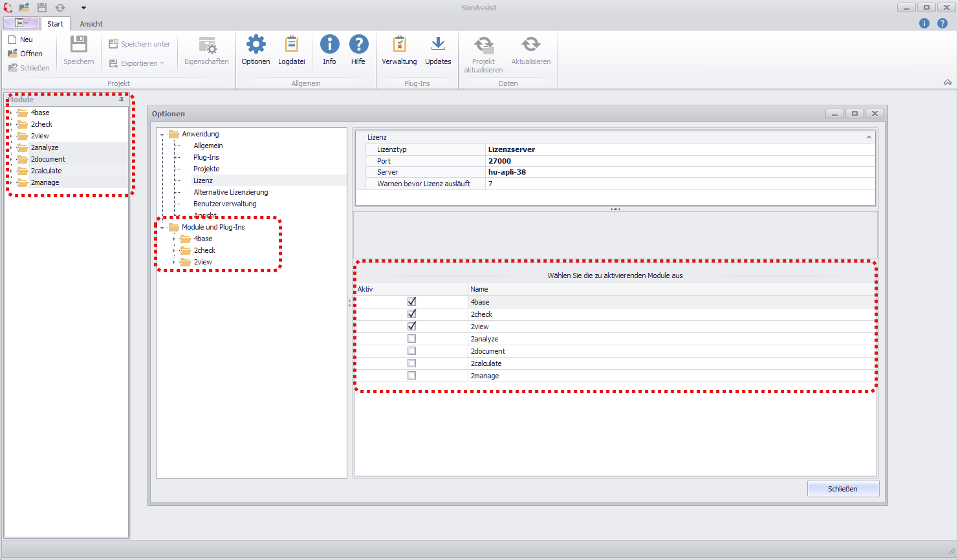The width and height of the screenshot is (958, 560).
Task: Click Aktualisieren in the Daten group
Action: point(530,50)
